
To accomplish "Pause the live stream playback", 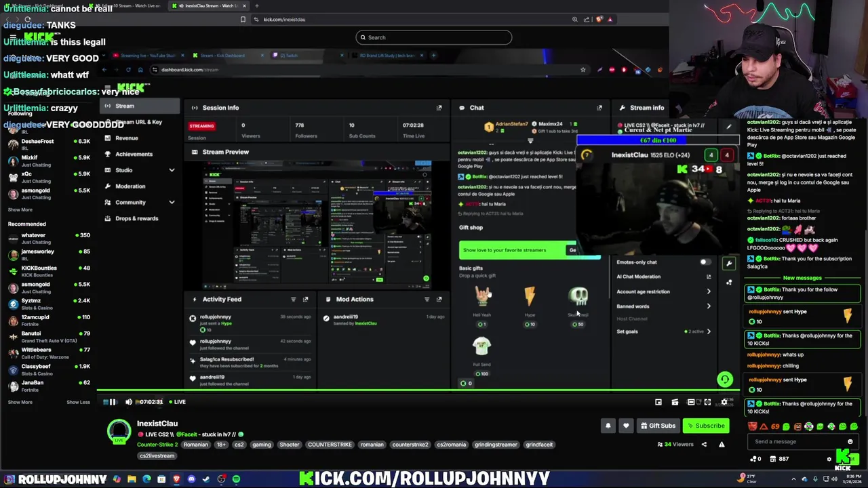I will (x=113, y=402).
